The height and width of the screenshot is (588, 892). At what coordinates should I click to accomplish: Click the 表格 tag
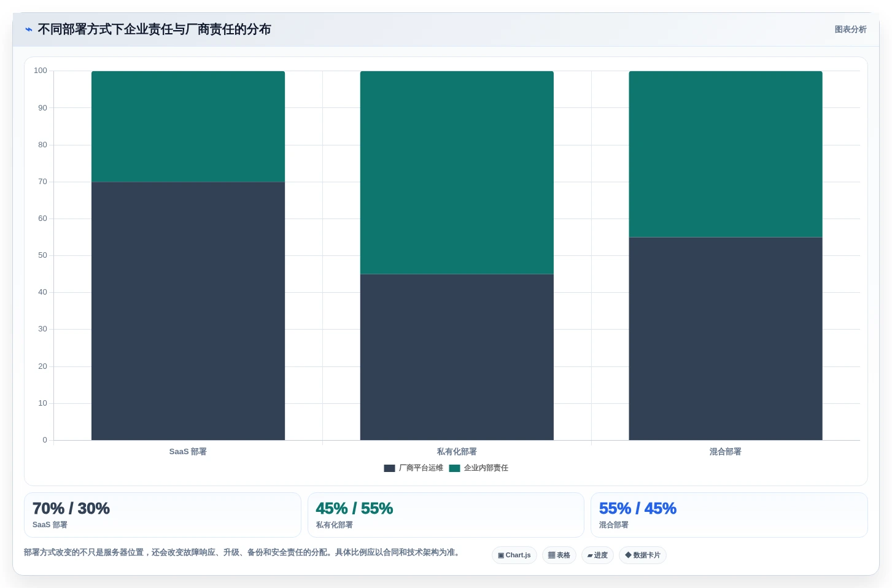coord(559,555)
